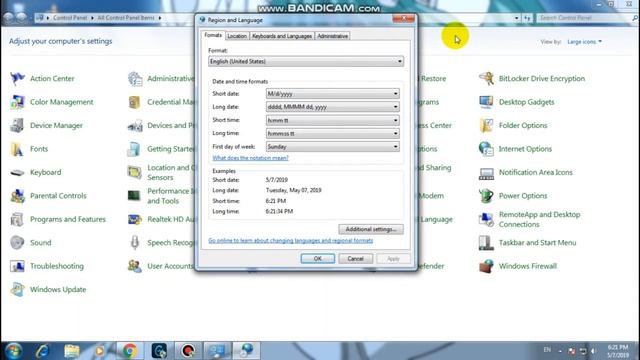Image resolution: width=640 pixels, height=360 pixels.
Task: Open the Windows Update icon
Action: [18, 289]
